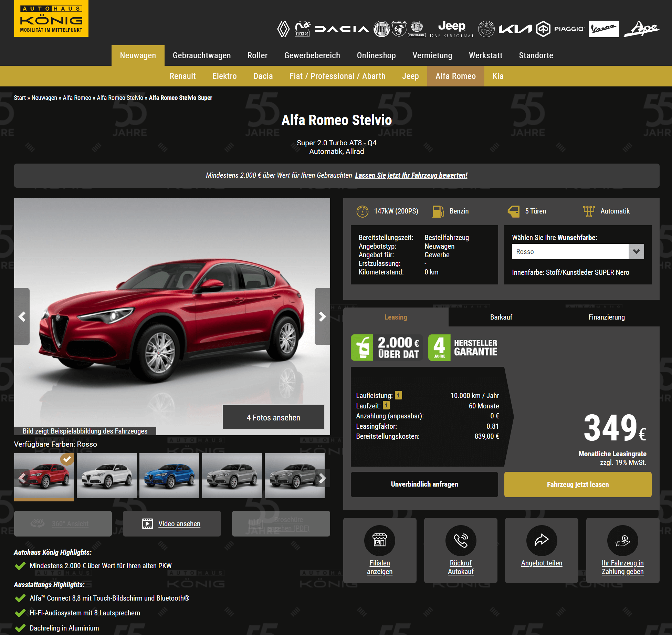The image size is (672, 635).
Task: Open the Wunschfarbe Rosso dropdown
Action: tap(578, 252)
